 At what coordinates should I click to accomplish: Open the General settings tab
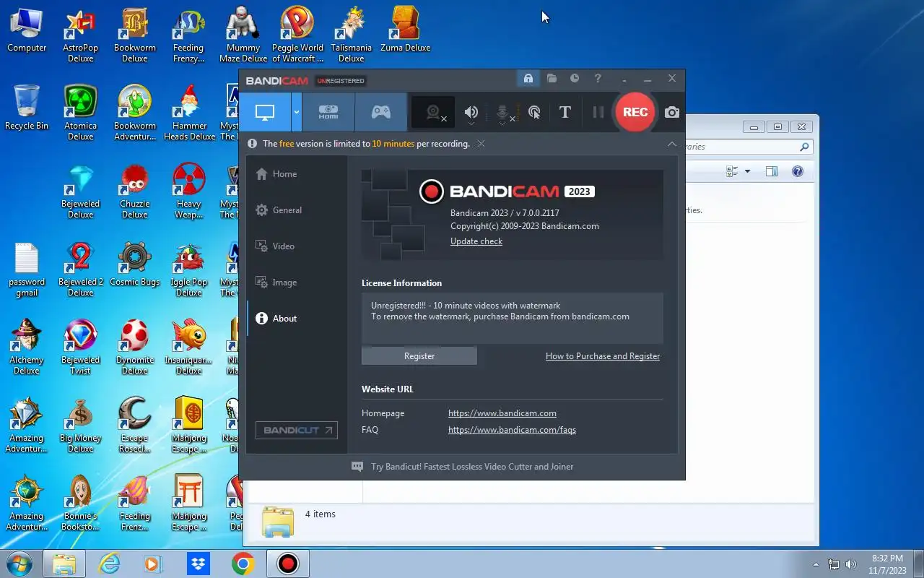(x=297, y=210)
